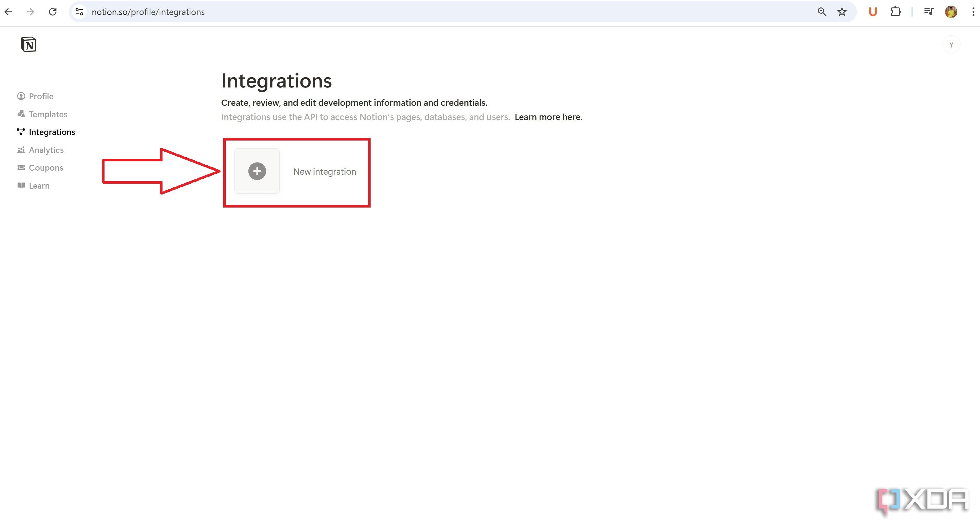Image resolution: width=980 pixels, height=528 pixels.
Task: Follow the 'Learn more here.' link
Action: 549,117
